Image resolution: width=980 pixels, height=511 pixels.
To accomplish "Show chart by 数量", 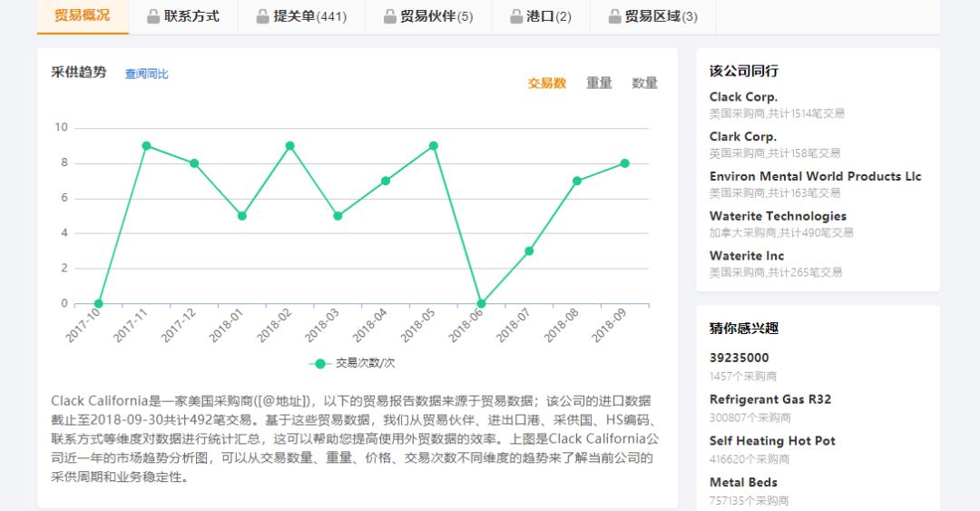I will tap(645, 84).
